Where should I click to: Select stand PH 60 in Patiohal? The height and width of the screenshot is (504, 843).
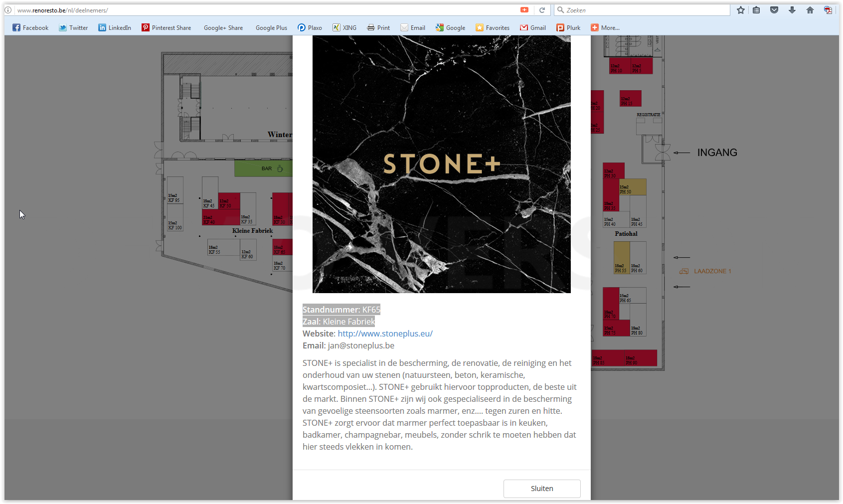pyautogui.click(x=638, y=258)
